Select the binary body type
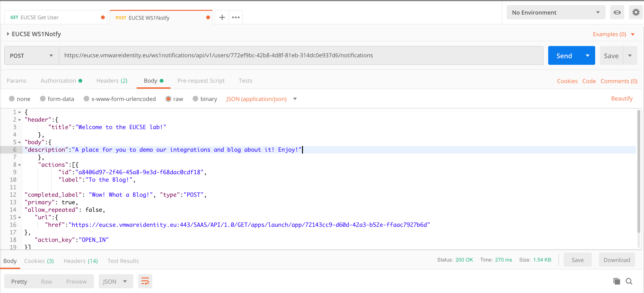The height and width of the screenshot is (293, 644). [195, 99]
